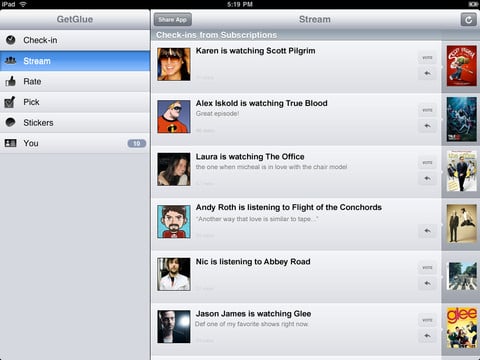Open the Glee poster thumbnail
The image size is (480, 360).
point(461,328)
